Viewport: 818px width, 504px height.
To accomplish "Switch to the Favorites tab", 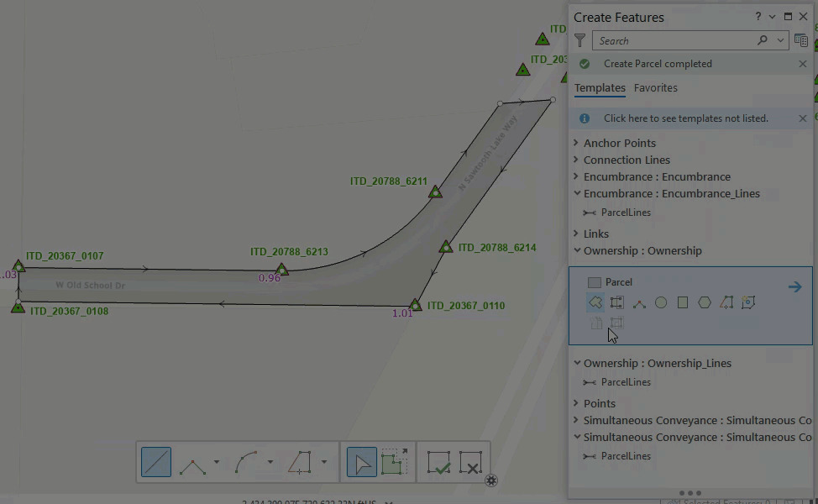I will [x=655, y=87].
